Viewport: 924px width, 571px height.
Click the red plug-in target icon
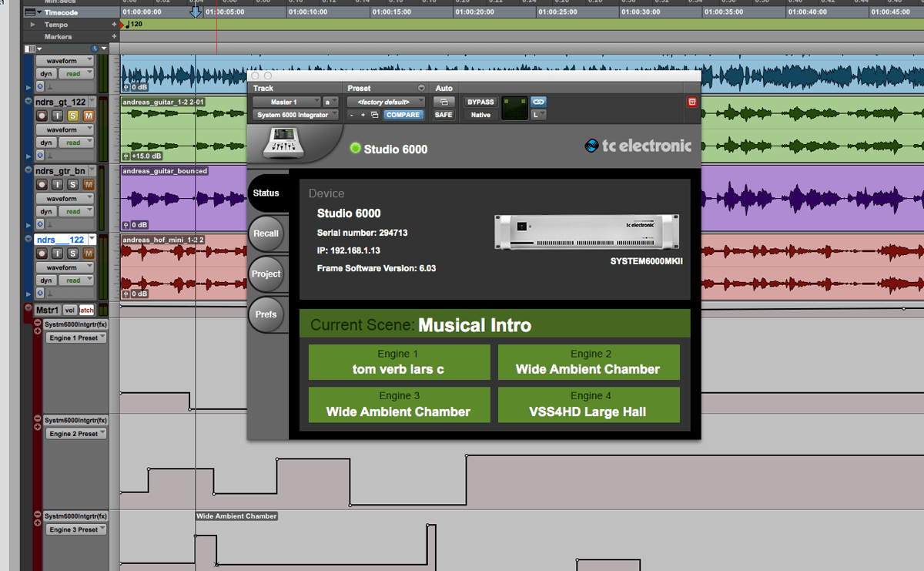(691, 101)
